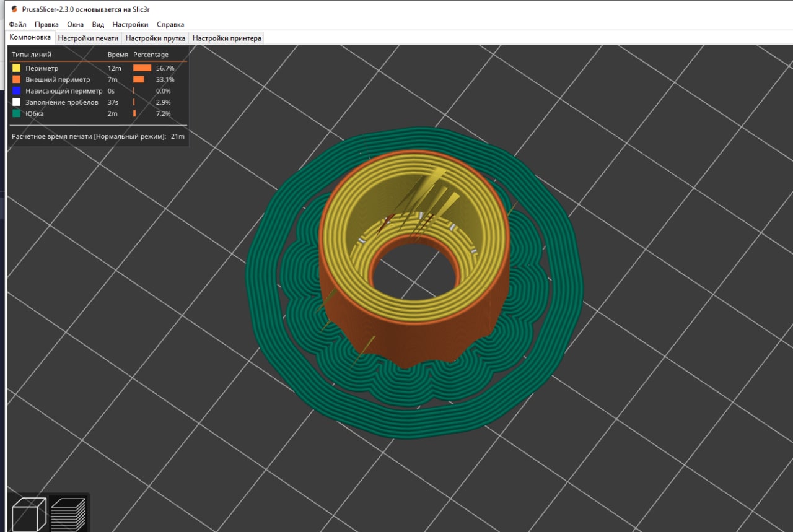This screenshot has width=793, height=532.
Task: Click the Percentage column header
Action: click(151, 55)
